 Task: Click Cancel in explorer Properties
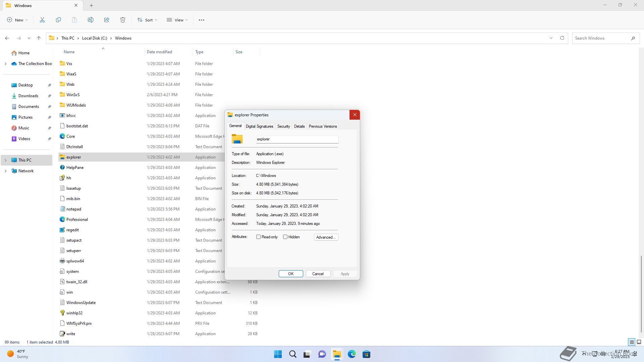pos(318,274)
